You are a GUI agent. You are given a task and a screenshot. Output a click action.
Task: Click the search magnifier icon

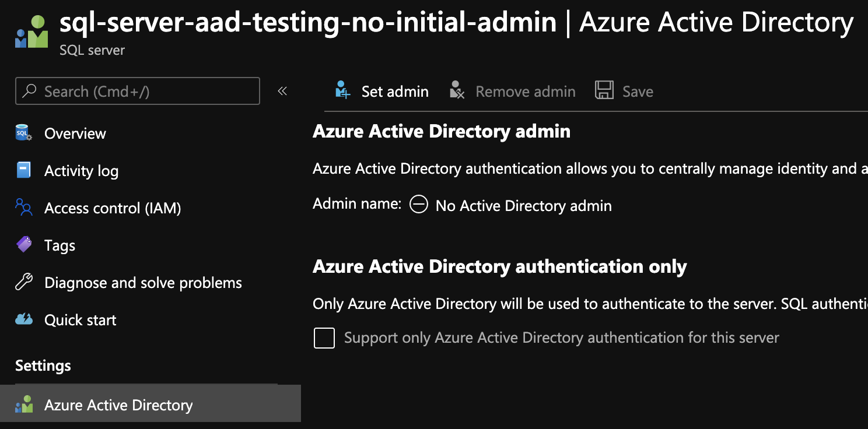(29, 91)
